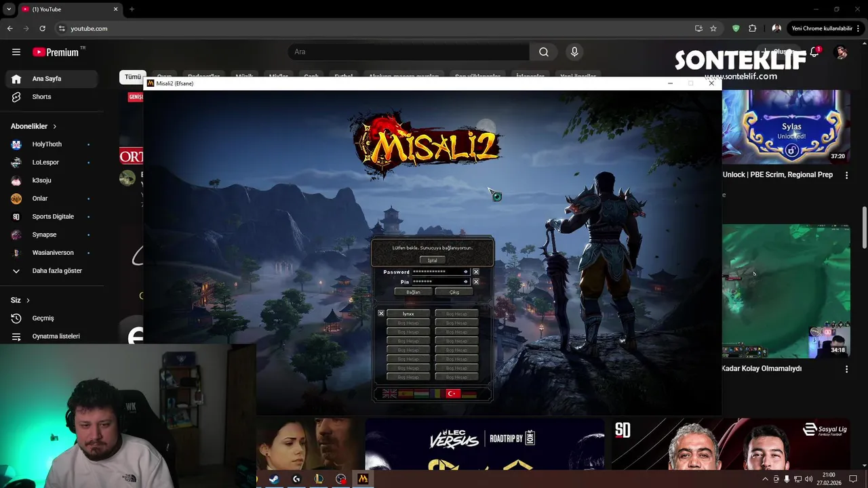Screen dimensions: 868x488
Task: Click the YouTube Premium logo
Action: pos(56,52)
